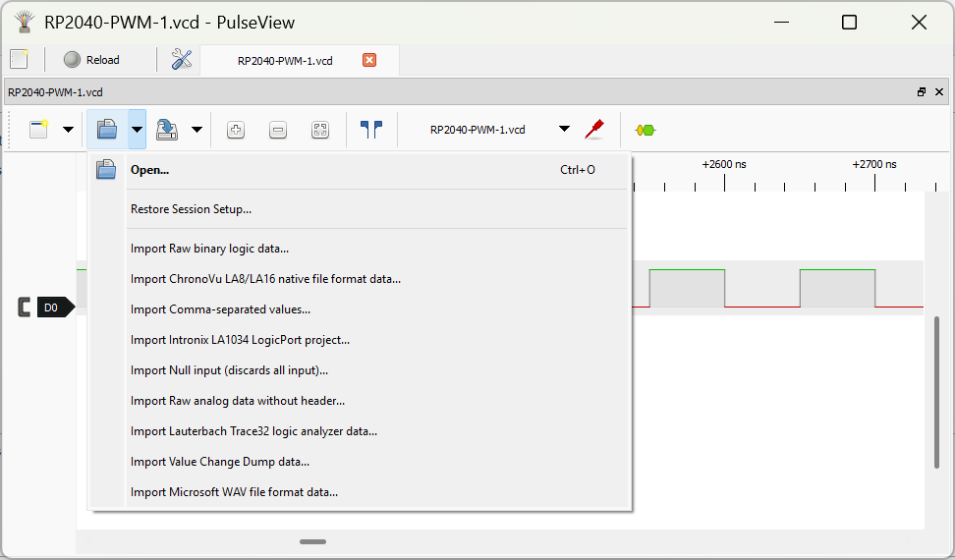Viewport: 955px width, 560px height.
Task: Expand the Save options dropdown arrow
Action: point(197,129)
